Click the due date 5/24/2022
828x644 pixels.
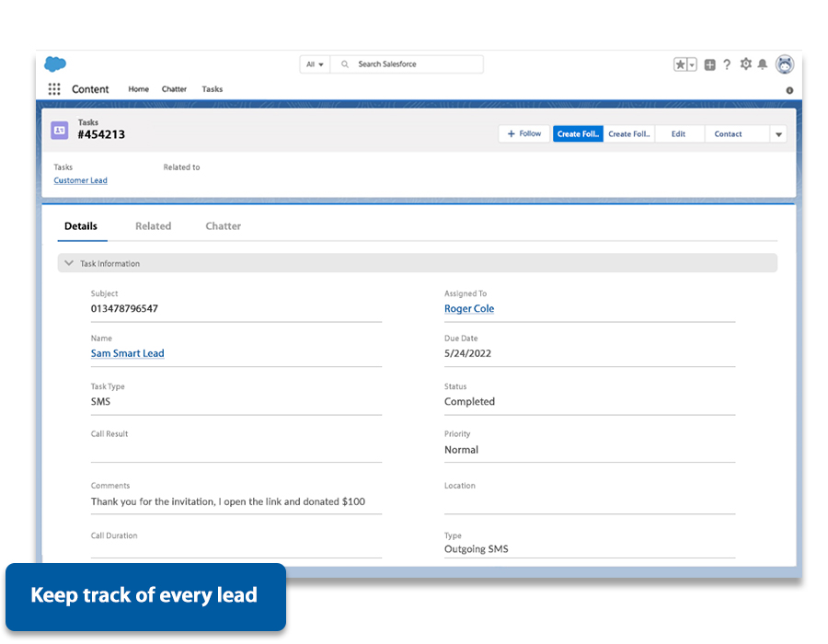[x=467, y=353]
